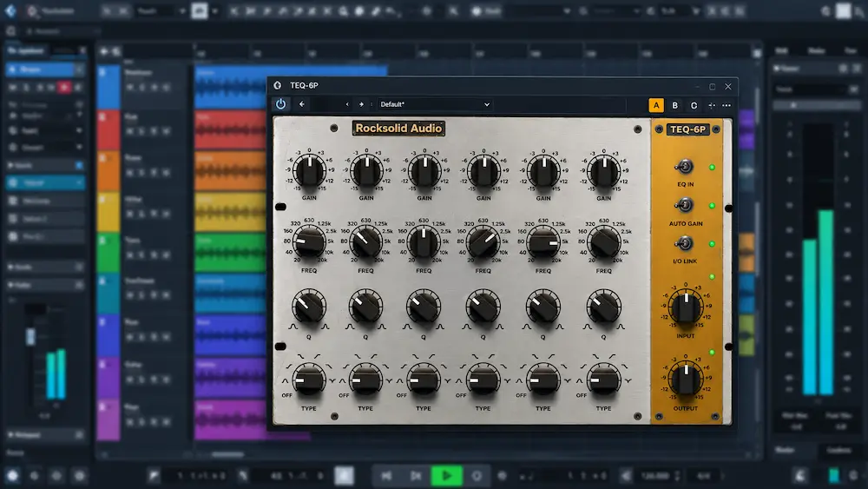
Task: Click the OUTPUT gain knob
Action: click(686, 379)
